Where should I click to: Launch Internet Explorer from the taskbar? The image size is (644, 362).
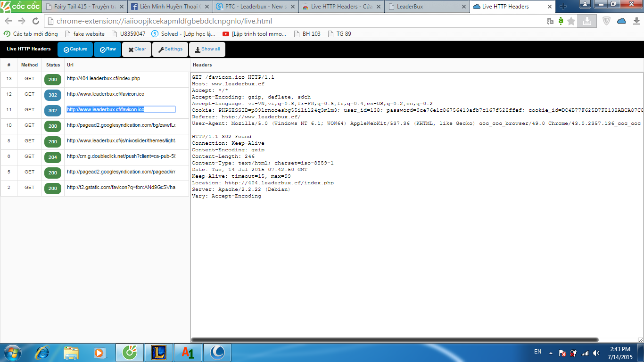tap(43, 353)
